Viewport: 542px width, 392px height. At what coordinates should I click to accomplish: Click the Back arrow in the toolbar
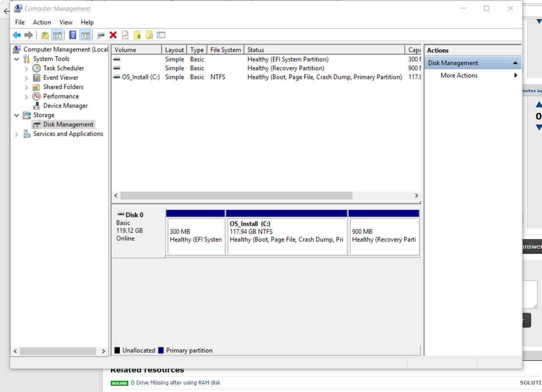17,35
